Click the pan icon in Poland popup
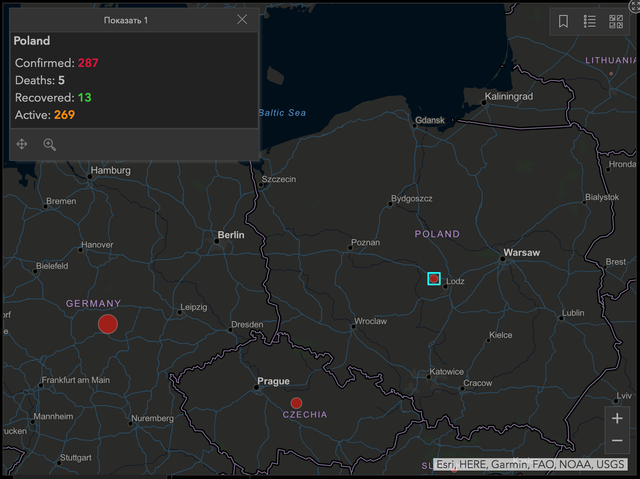The height and width of the screenshot is (479, 640). point(22,144)
